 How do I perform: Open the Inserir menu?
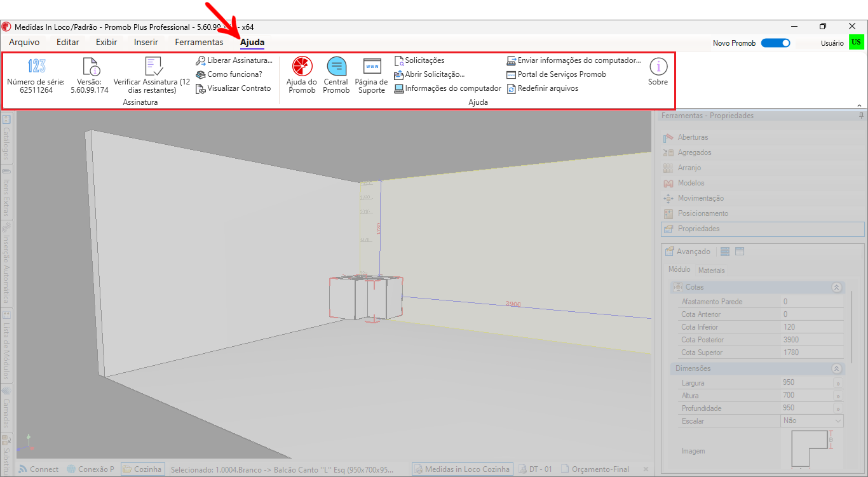click(x=146, y=43)
